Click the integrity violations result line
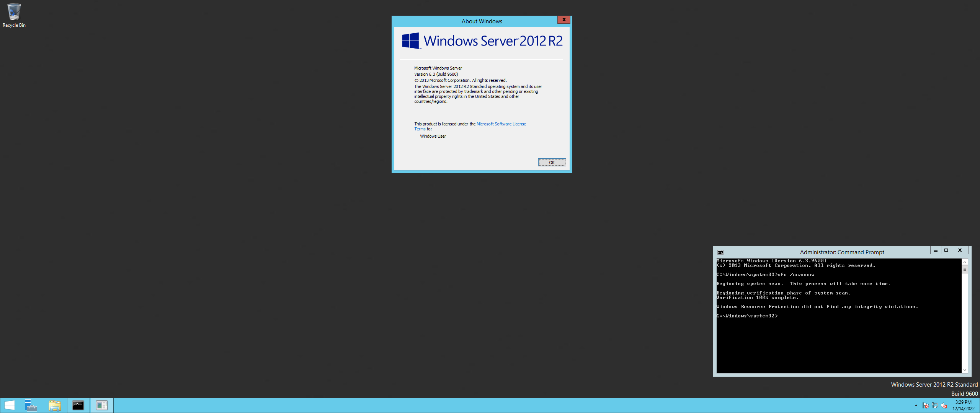 click(x=817, y=307)
